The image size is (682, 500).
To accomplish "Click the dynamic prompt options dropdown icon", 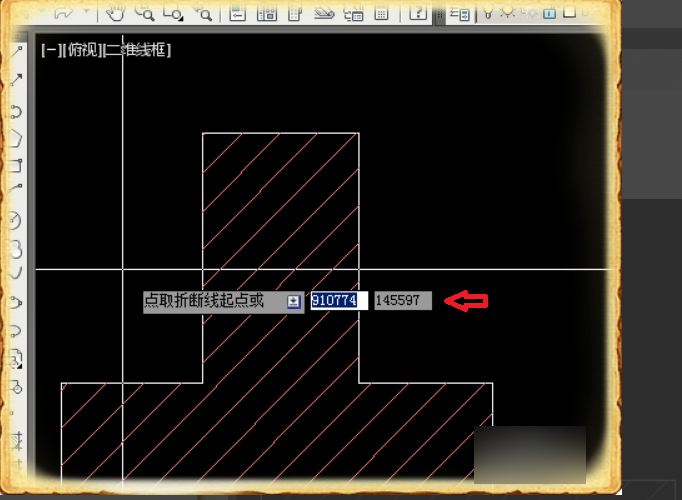I will coord(294,301).
